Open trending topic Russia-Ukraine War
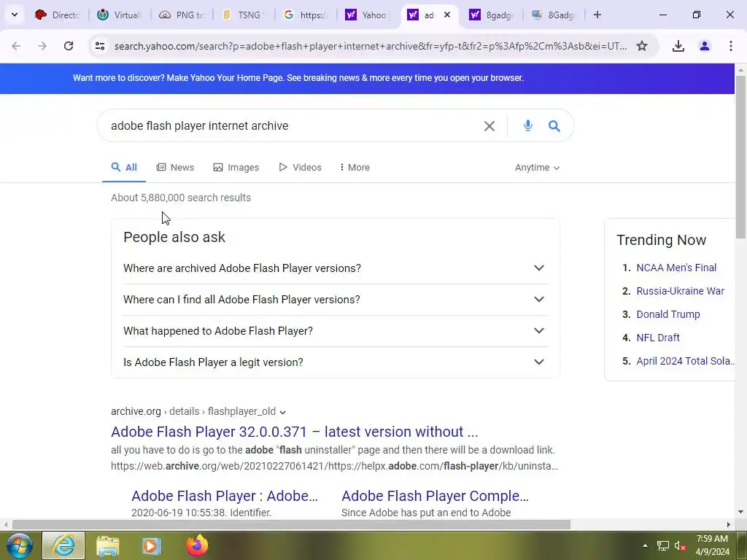Image resolution: width=747 pixels, height=560 pixels. (680, 291)
